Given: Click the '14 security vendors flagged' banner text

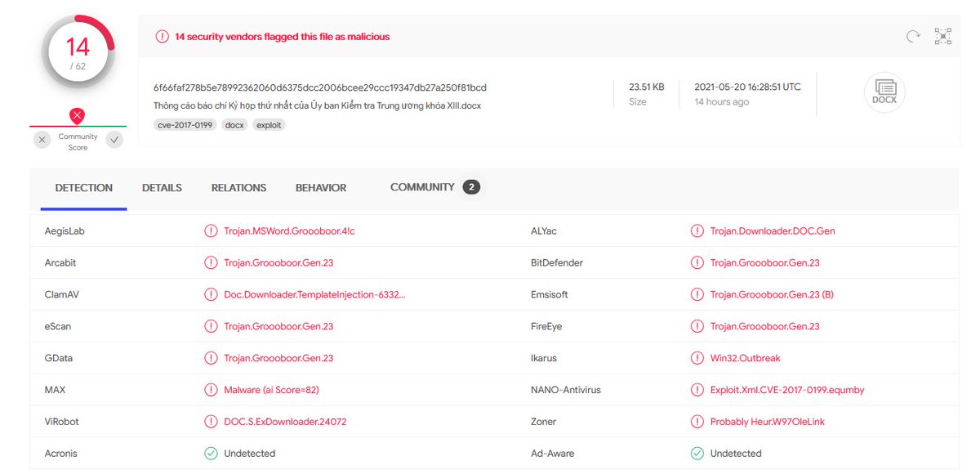Looking at the screenshot, I should [x=282, y=37].
